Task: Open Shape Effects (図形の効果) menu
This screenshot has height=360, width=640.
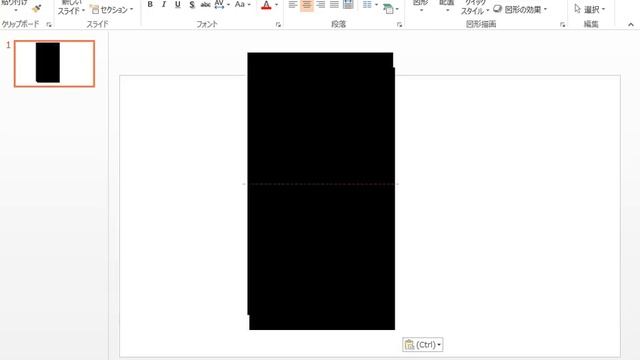Action: click(520, 9)
